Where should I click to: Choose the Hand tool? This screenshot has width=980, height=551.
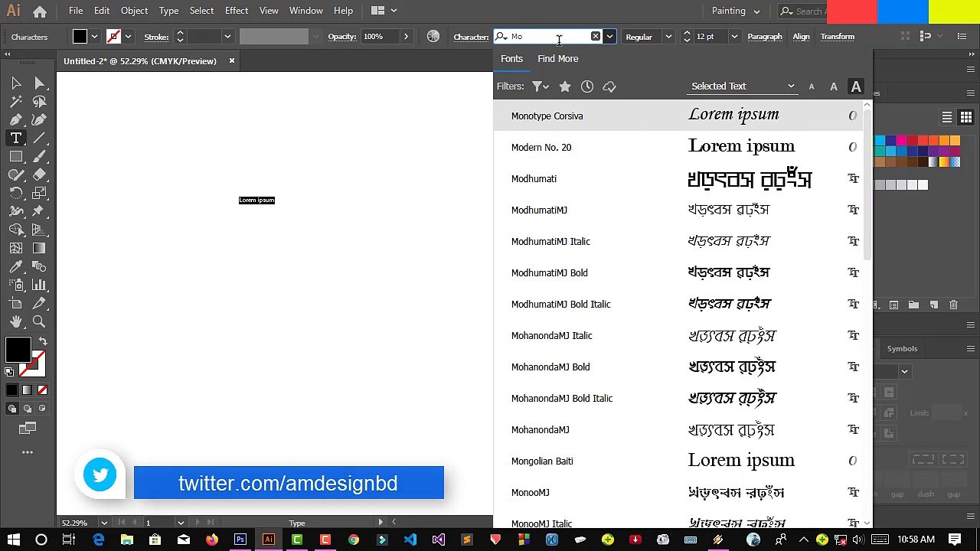click(x=16, y=321)
